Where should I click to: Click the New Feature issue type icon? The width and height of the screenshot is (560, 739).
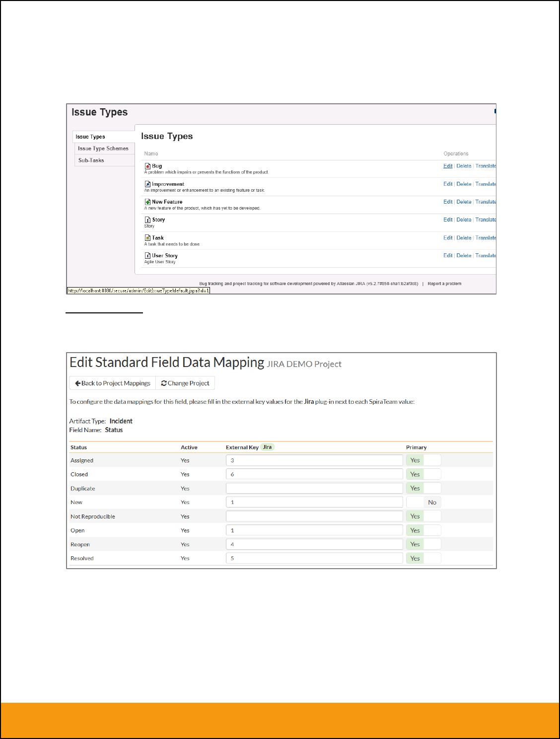147,202
